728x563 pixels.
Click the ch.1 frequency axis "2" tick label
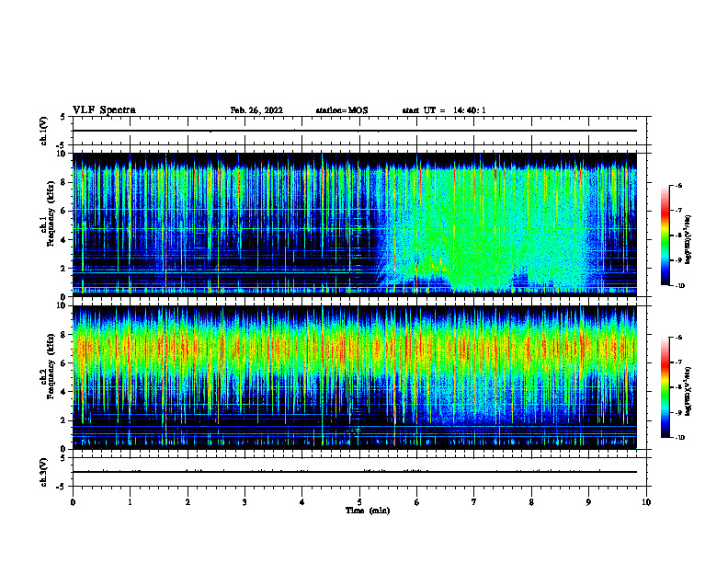point(63,269)
